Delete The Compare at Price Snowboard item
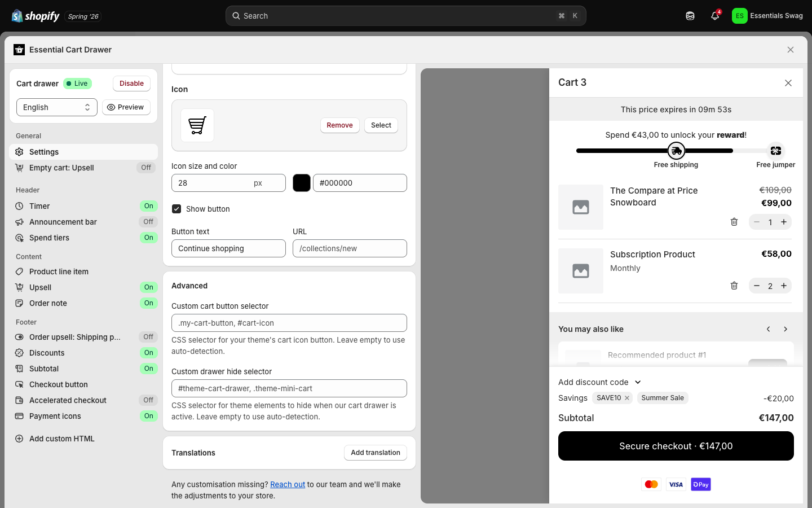Viewport: 812px width, 508px height. [734, 222]
